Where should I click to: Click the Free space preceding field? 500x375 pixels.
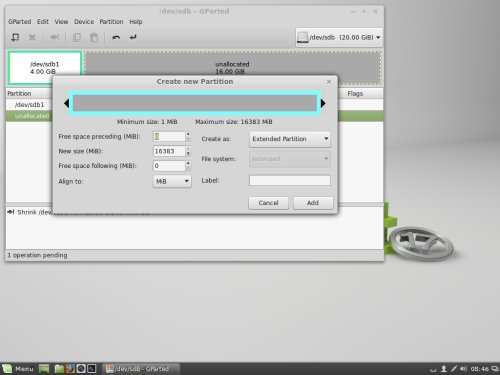click(169, 136)
